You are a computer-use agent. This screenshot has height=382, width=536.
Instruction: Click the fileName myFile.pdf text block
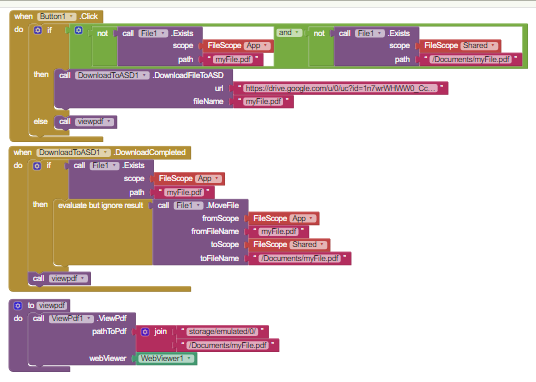point(263,102)
